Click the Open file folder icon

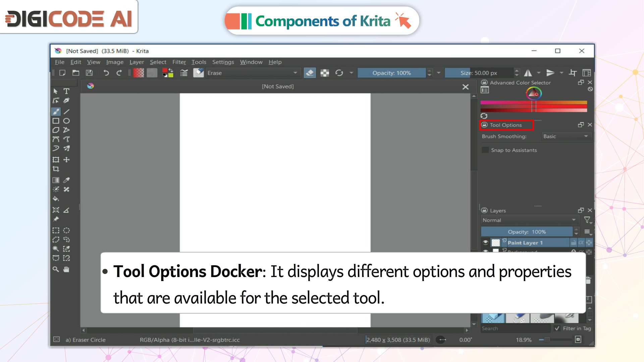pos(76,73)
